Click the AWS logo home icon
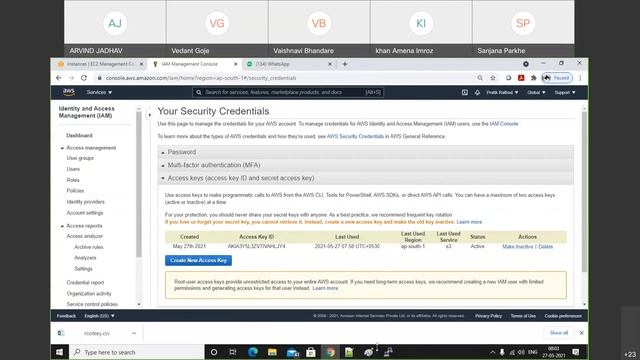Viewport: 640px width, 360px height. [69, 92]
